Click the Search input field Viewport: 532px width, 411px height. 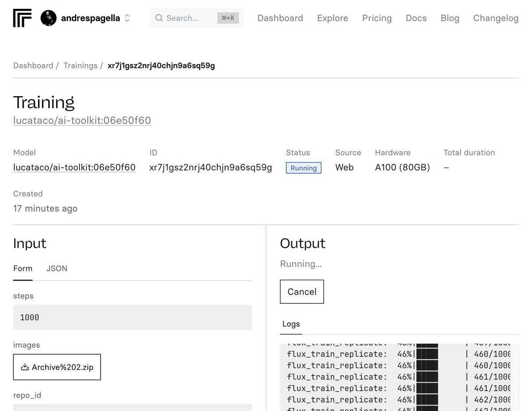[x=196, y=18]
